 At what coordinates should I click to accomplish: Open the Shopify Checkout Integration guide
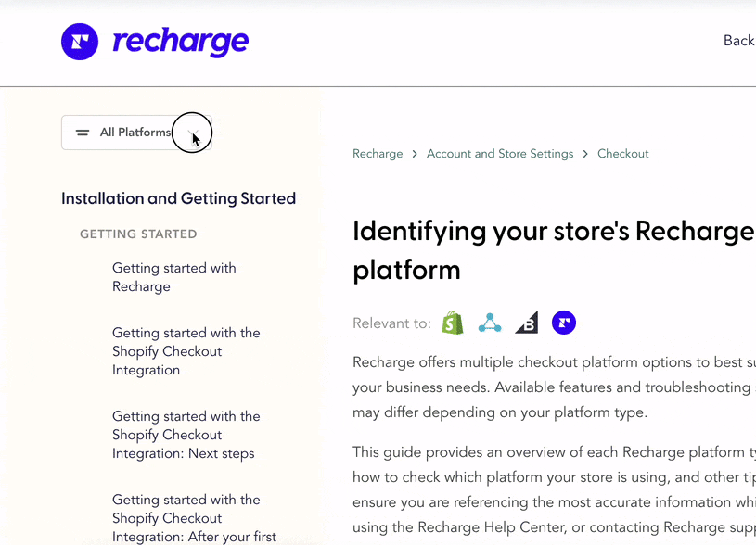pos(186,351)
